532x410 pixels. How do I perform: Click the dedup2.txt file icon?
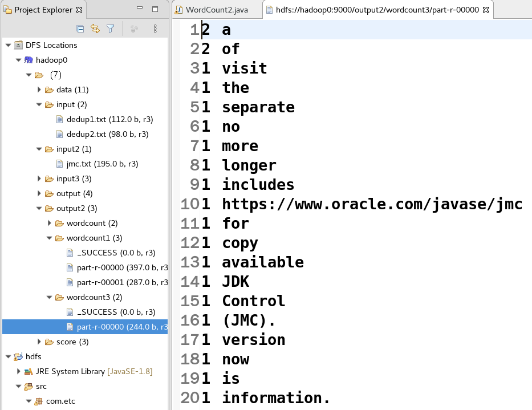click(59, 134)
